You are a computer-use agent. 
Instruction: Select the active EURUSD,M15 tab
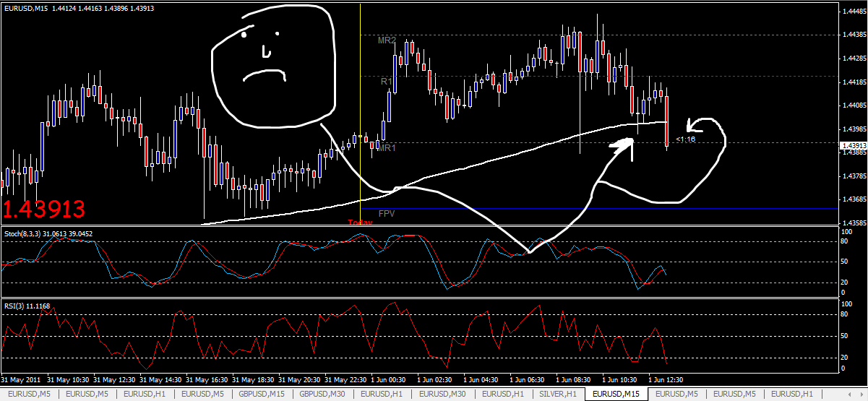click(616, 394)
